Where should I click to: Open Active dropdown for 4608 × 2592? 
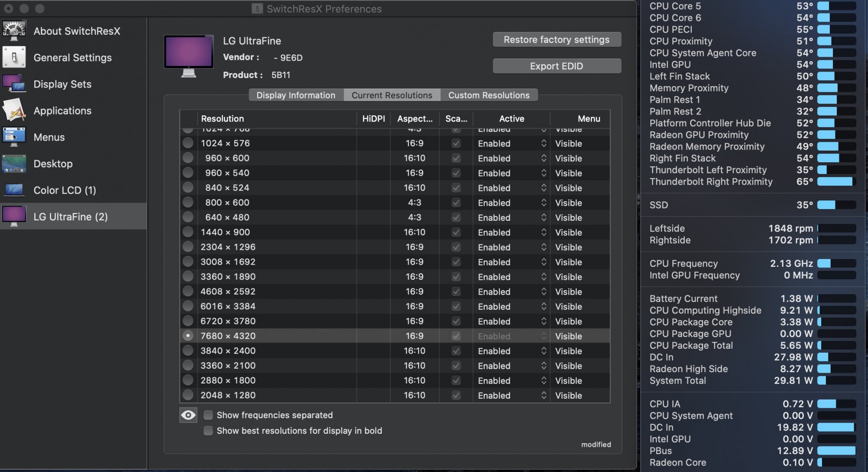[x=512, y=292]
